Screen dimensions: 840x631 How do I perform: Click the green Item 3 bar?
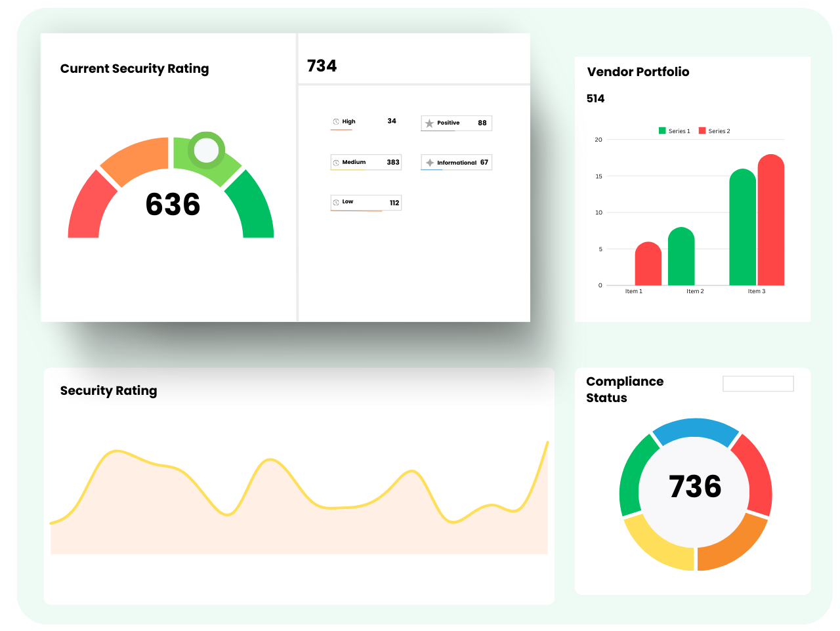coord(742,230)
